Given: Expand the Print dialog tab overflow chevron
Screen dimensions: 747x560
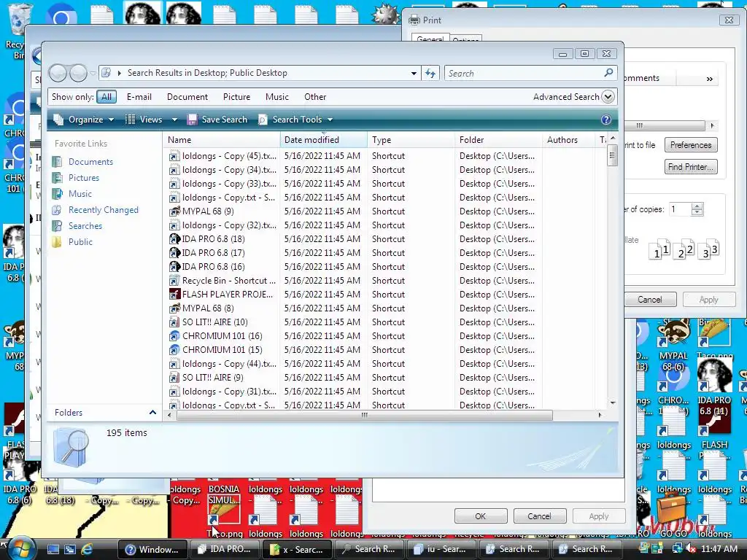Looking at the screenshot, I should tap(709, 79).
